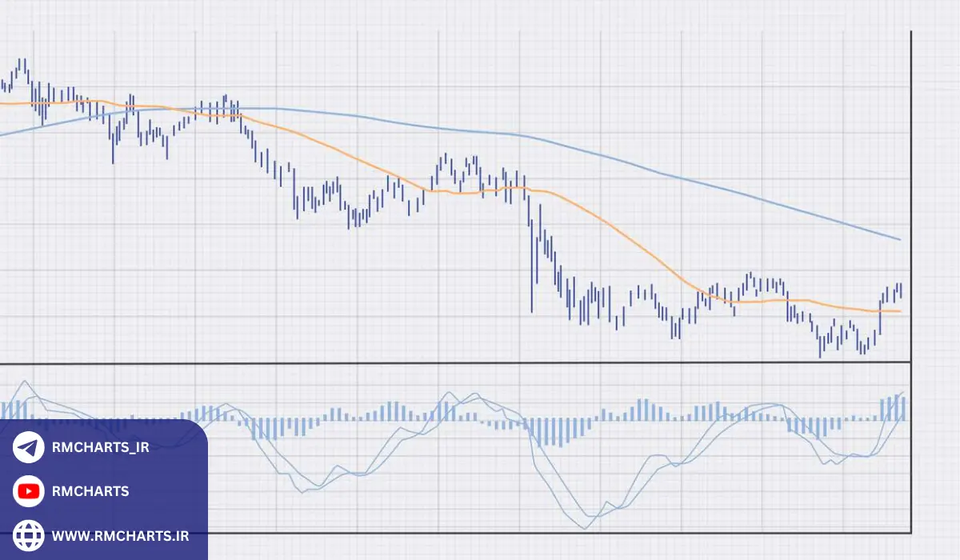Select the deepest oscillator trough in indicator panel
Image resolution: width=960 pixels, height=560 pixels.
tap(585, 527)
